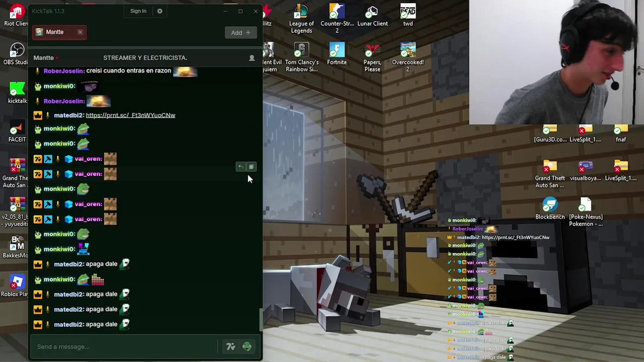
Task: Select the League of Legends desktop icon
Action: pyautogui.click(x=301, y=19)
